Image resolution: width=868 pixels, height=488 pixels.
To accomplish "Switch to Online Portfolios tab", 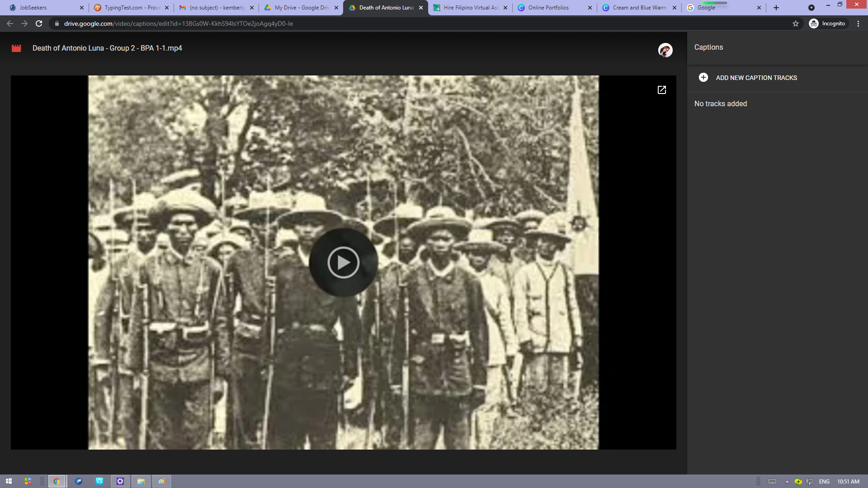I will 549,8.
